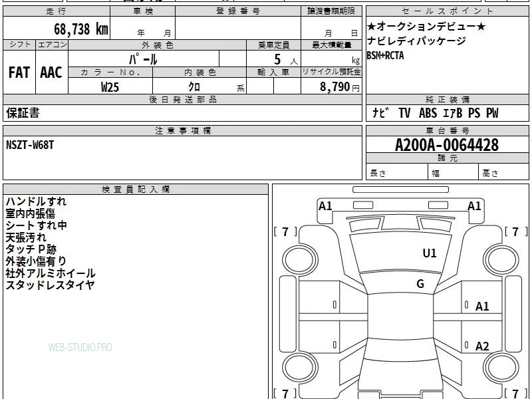This screenshot has width=532, height=399.
Task: Select the FAT shift value
Action: click(19, 72)
